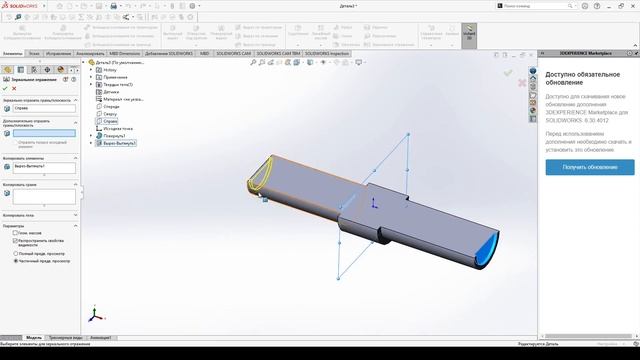Click the features list containing Вырез-Вытянуть1
Screen dimensions: 640x360
click(x=44, y=168)
